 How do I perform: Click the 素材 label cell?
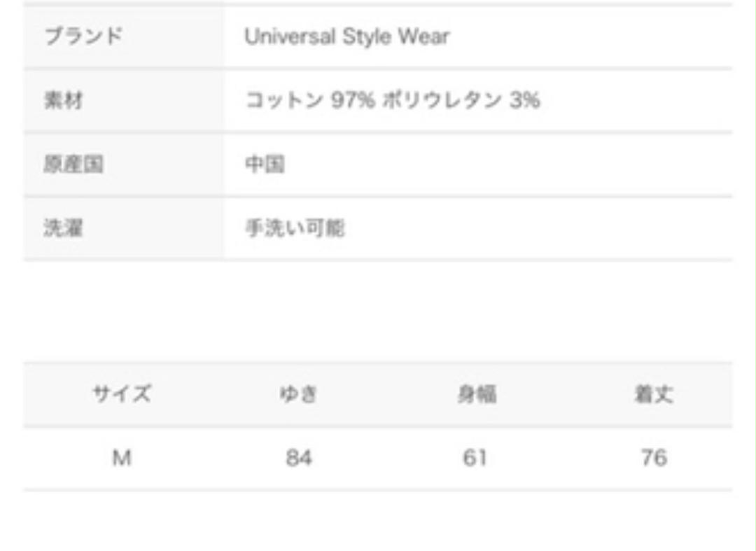(123, 101)
